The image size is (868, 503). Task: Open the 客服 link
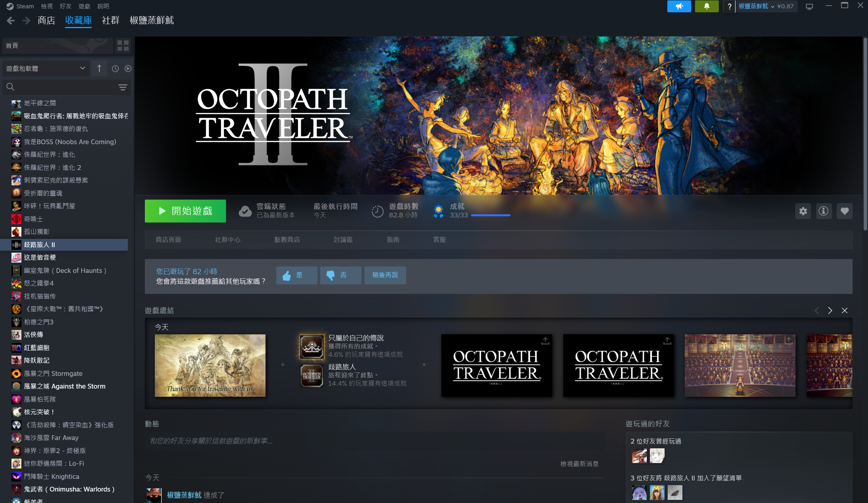[x=439, y=240]
